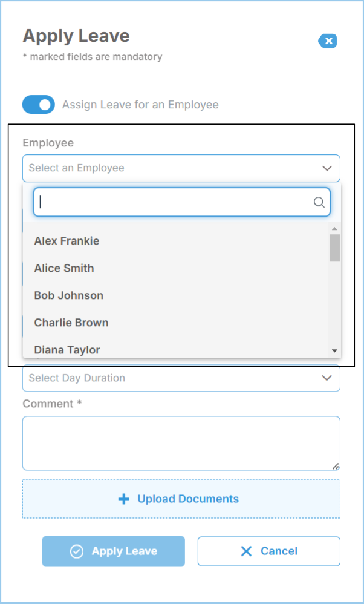This screenshot has height=604, width=364.
Task: Choose Alice Smith in the employee list
Action: point(64,268)
